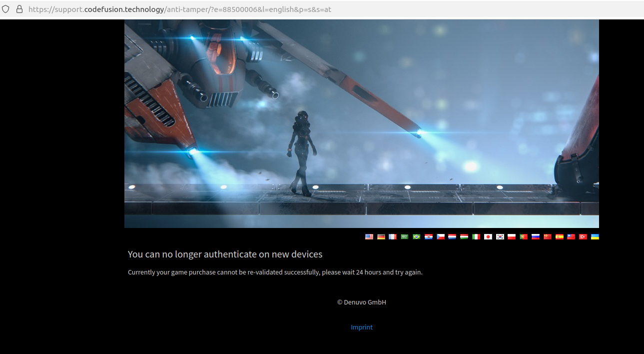Switch to Russian via Russia flag
Image resolution: width=644 pixels, height=354 pixels.
[536, 237]
